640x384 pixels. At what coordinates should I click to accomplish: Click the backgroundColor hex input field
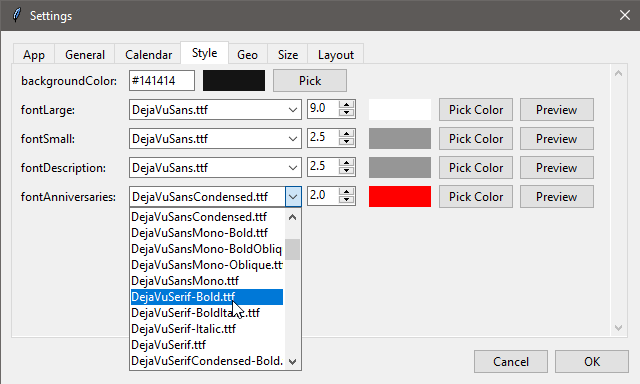pyautogui.click(x=162, y=80)
